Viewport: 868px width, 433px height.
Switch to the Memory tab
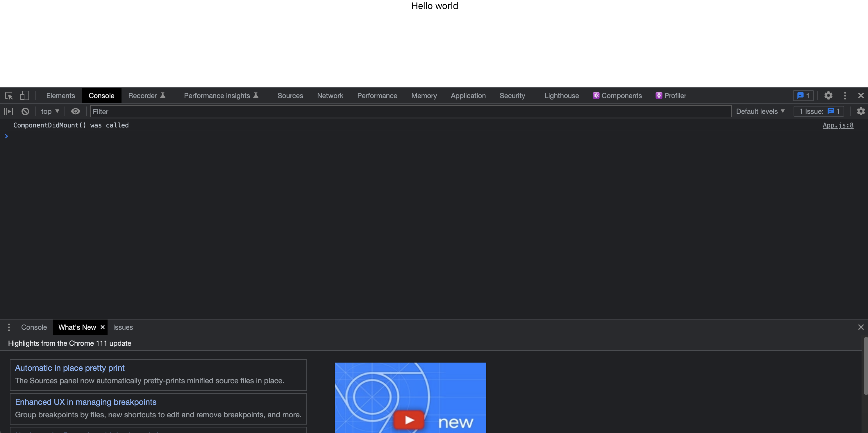424,96
